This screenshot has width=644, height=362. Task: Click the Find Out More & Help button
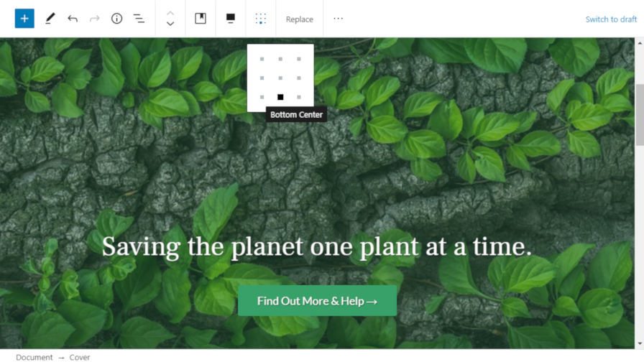coord(317,301)
